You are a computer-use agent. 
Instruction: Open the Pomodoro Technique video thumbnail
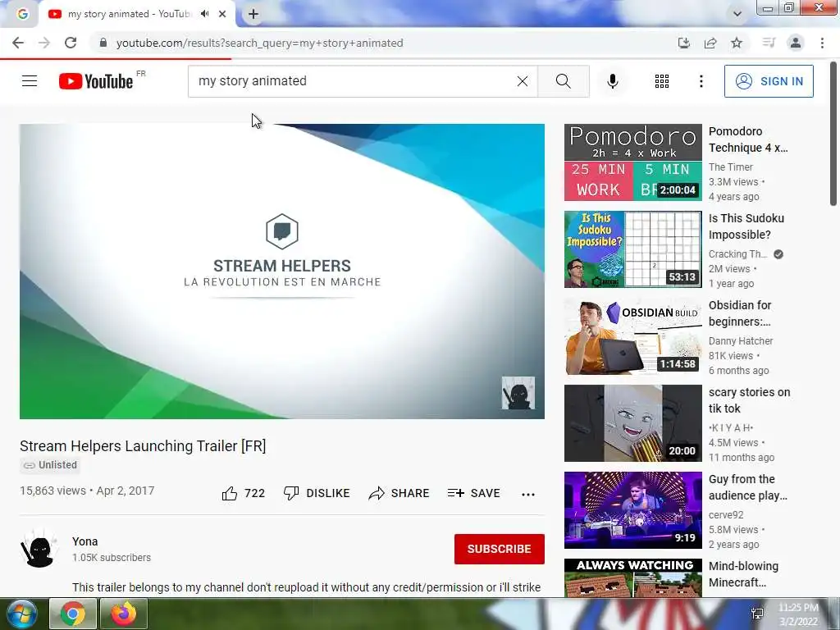pyautogui.click(x=632, y=162)
